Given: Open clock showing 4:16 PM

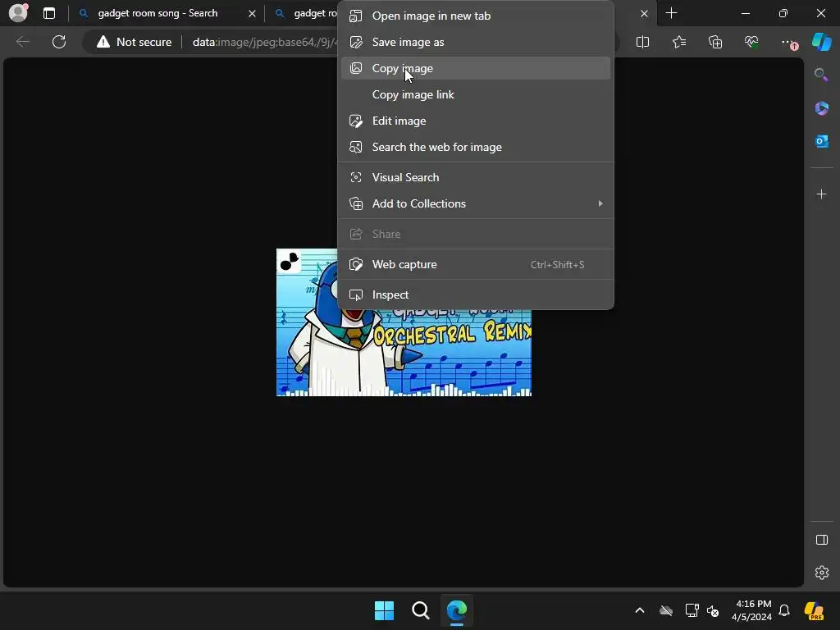Looking at the screenshot, I should (x=752, y=610).
